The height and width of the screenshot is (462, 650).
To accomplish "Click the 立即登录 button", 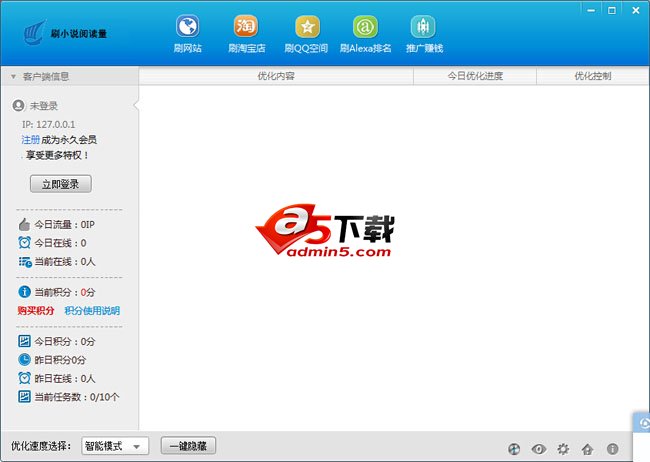I will [x=61, y=184].
